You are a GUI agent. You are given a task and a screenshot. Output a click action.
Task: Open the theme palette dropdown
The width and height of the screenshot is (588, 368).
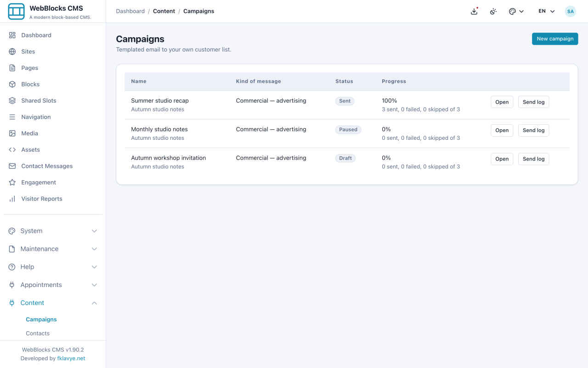point(516,11)
